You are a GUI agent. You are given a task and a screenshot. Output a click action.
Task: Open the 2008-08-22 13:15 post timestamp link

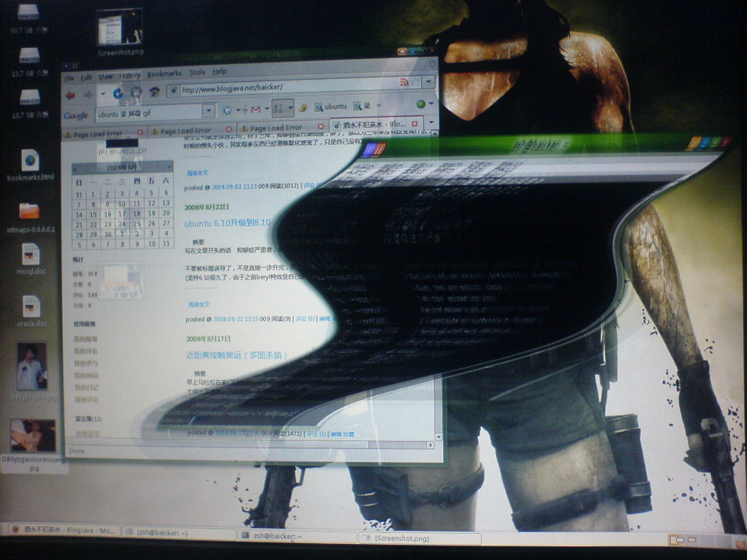click(x=236, y=319)
